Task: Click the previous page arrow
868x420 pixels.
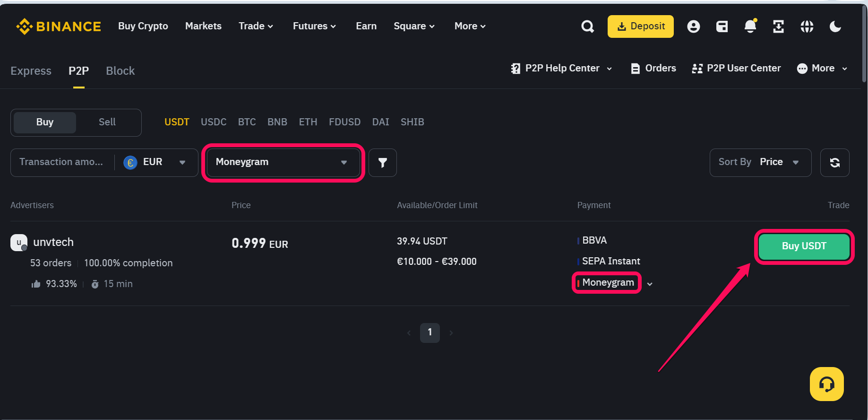Action: (409, 333)
